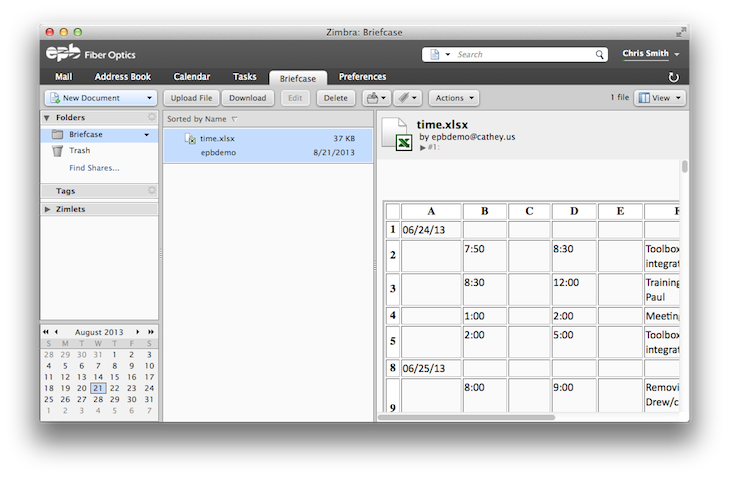Click the epb Fiber Optics logo
729x477 pixels.
[x=91, y=53]
